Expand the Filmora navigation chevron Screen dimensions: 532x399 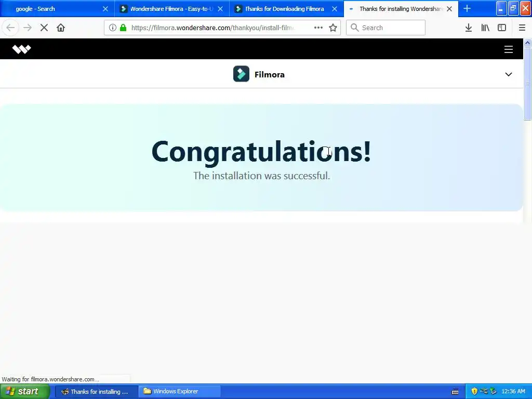[x=508, y=74]
